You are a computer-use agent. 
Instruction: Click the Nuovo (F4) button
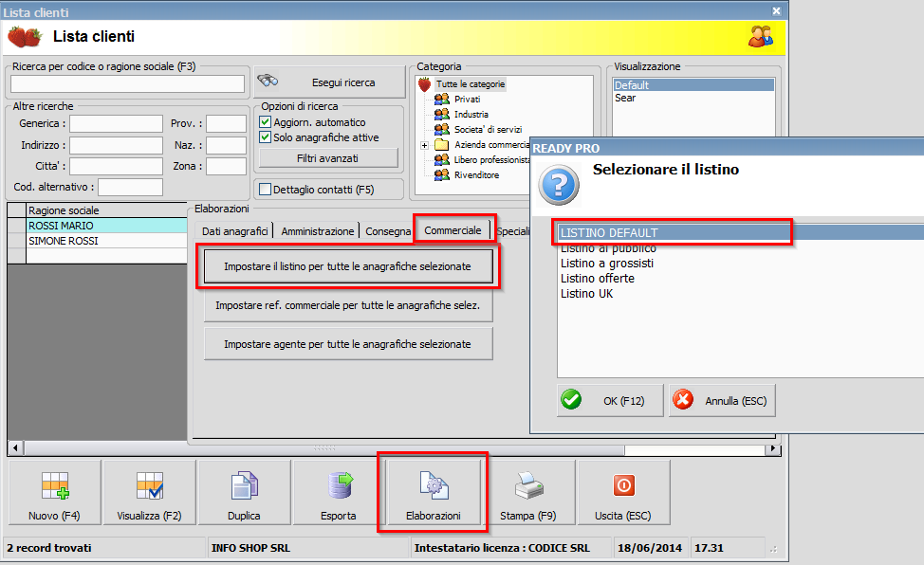pos(54,493)
